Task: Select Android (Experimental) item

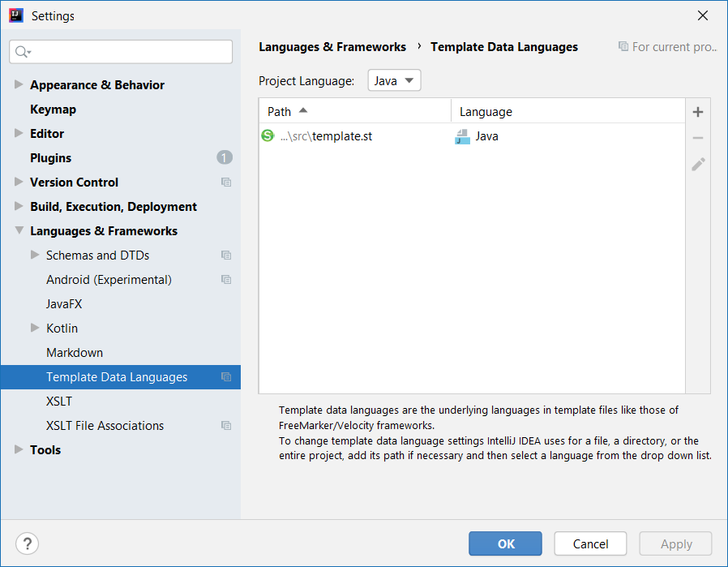Action: click(x=109, y=280)
